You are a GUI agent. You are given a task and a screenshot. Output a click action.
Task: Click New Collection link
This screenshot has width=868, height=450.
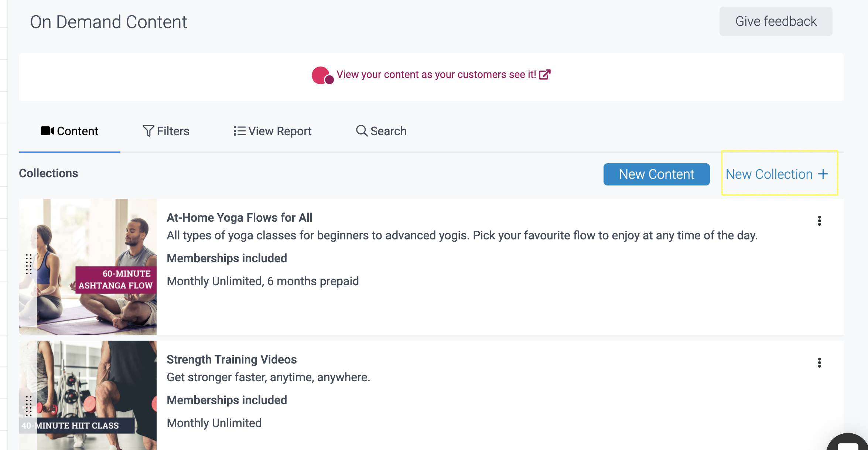click(769, 174)
